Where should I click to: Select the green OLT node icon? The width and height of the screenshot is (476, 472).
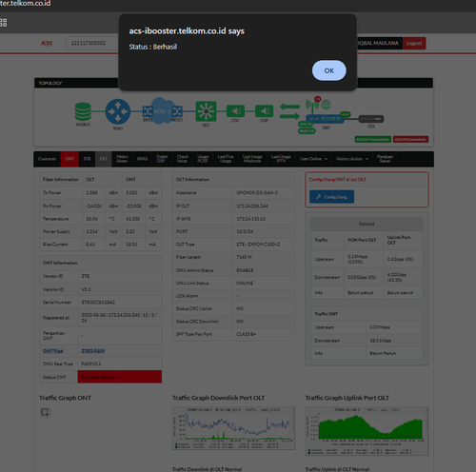click(206, 111)
